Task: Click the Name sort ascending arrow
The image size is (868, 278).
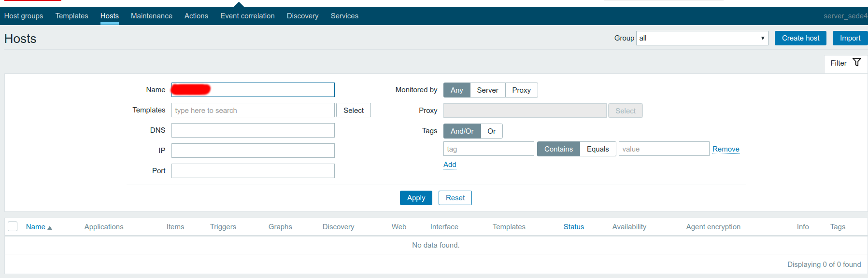Action: coord(50,227)
